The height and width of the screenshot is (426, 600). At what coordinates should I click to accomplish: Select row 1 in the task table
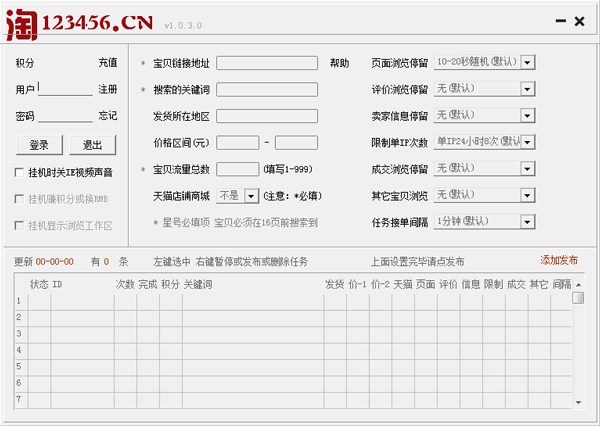(x=293, y=302)
